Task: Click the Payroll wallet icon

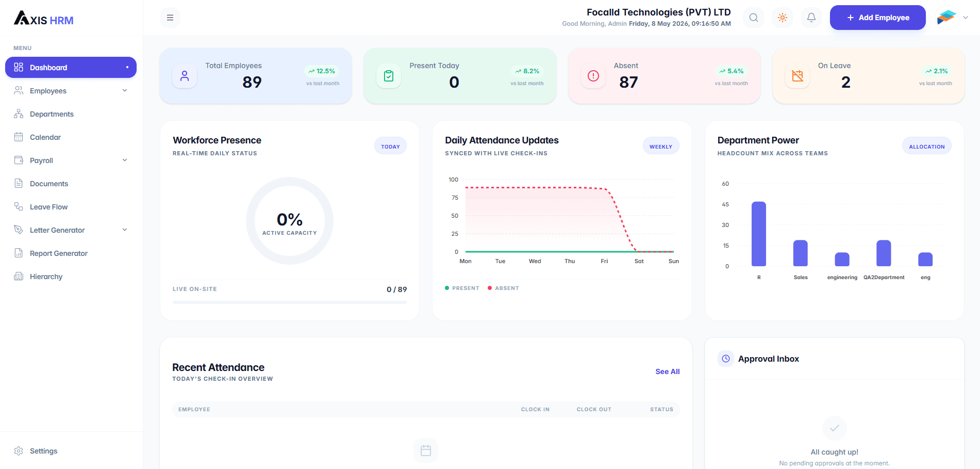Action: (x=19, y=160)
